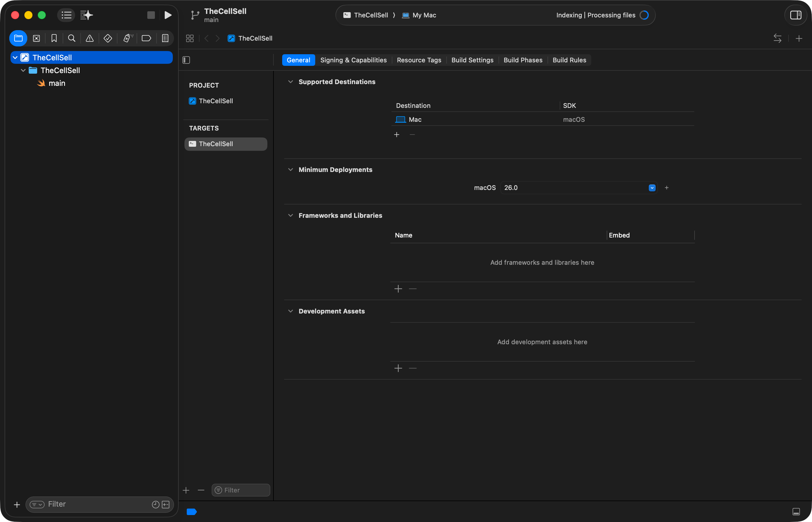Screen dimensions: 812x522
Task: Switch to the Build Settings tab
Action: [x=472, y=60]
